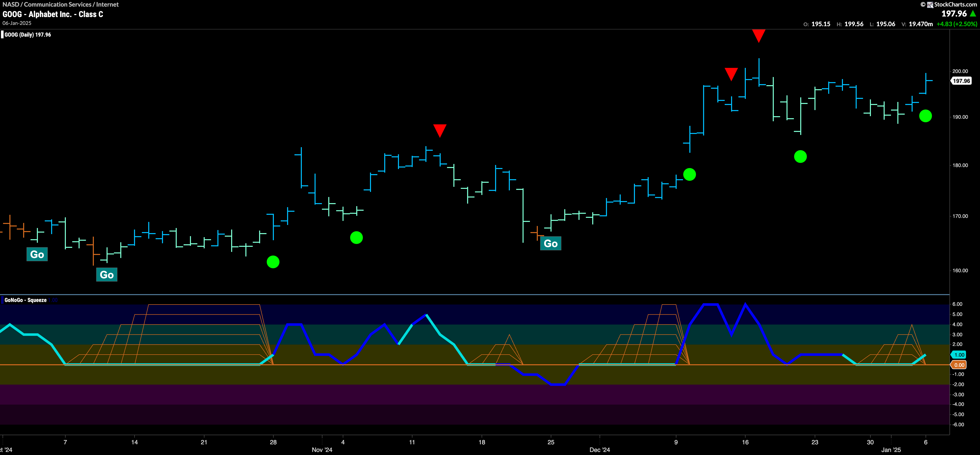Click the GOOG - Alphabet Inc. - Class C title

click(x=52, y=14)
